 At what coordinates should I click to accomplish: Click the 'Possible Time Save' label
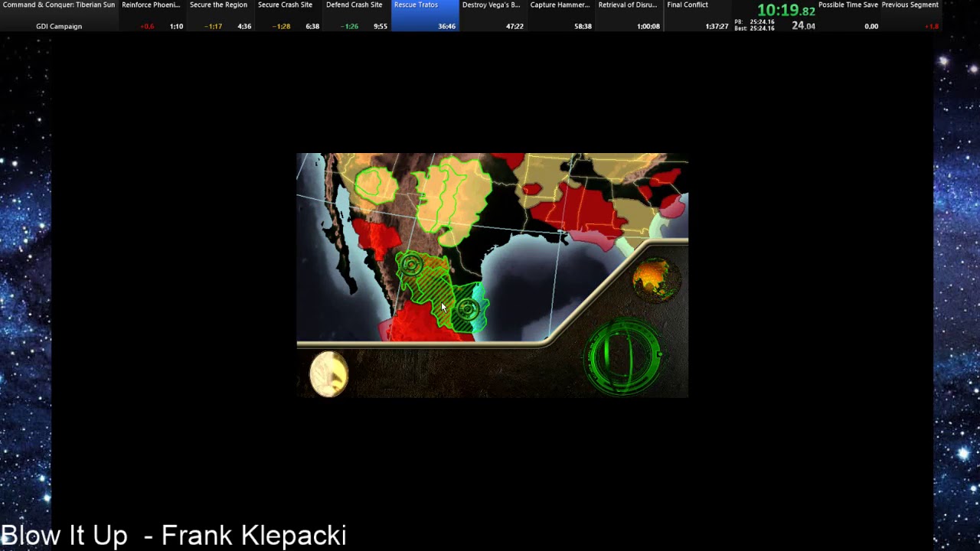[x=848, y=5]
